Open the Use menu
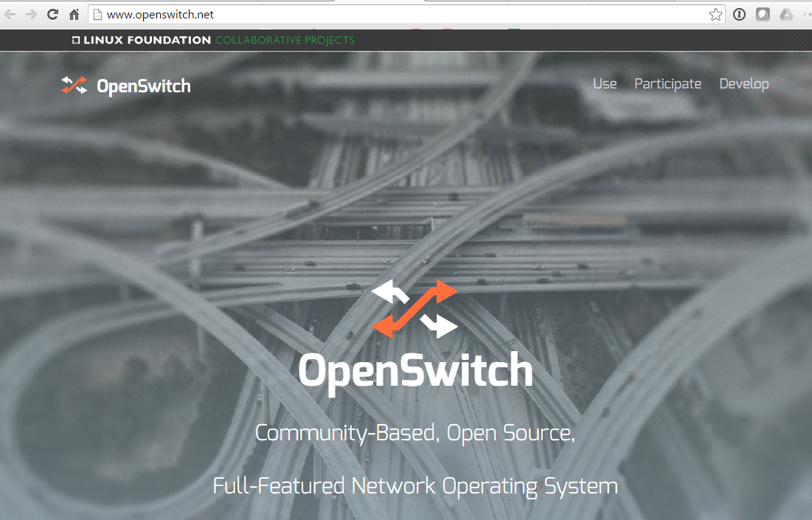The width and height of the screenshot is (812, 520). tap(605, 83)
